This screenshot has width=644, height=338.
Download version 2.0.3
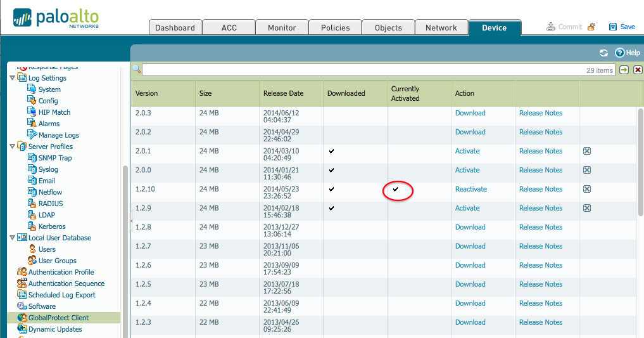[x=470, y=113]
